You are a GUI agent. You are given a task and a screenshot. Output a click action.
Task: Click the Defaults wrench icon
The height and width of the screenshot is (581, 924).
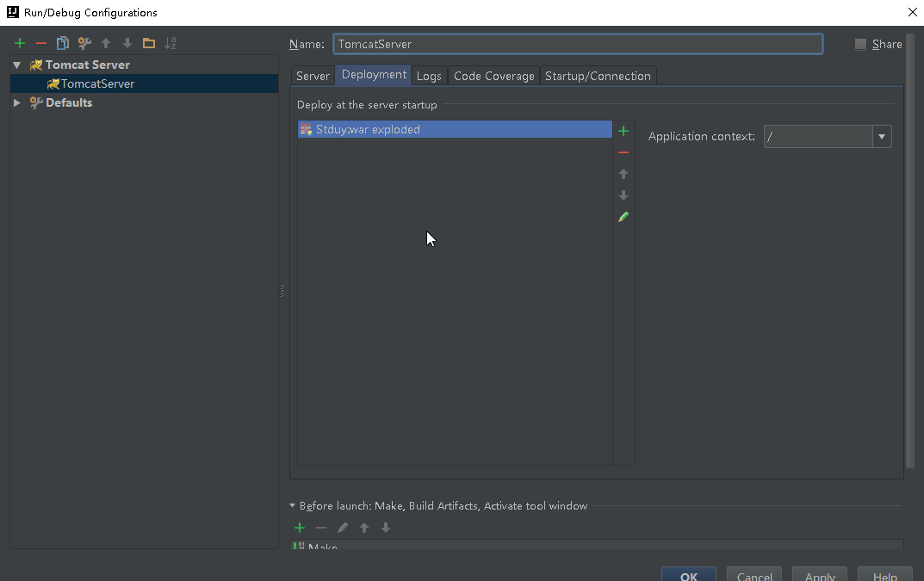(36, 102)
